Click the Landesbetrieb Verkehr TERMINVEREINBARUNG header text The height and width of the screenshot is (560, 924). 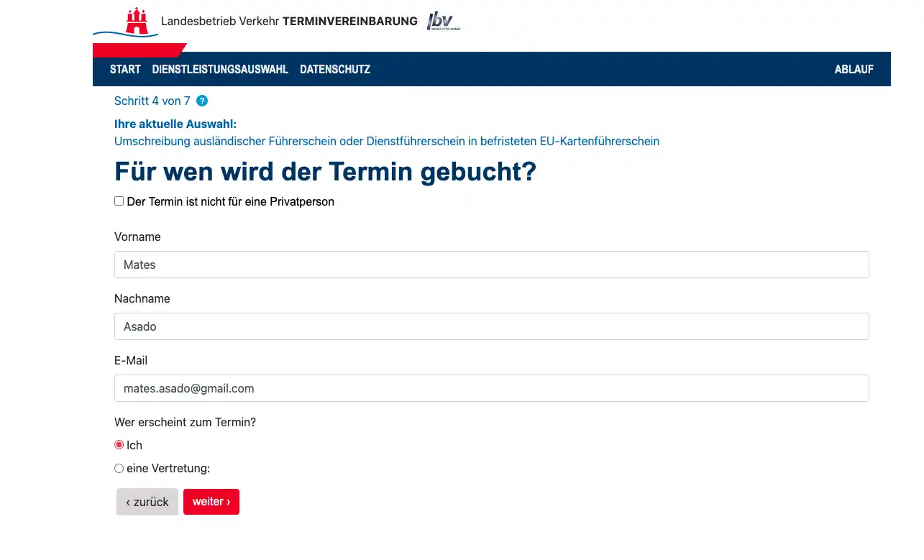(x=288, y=21)
